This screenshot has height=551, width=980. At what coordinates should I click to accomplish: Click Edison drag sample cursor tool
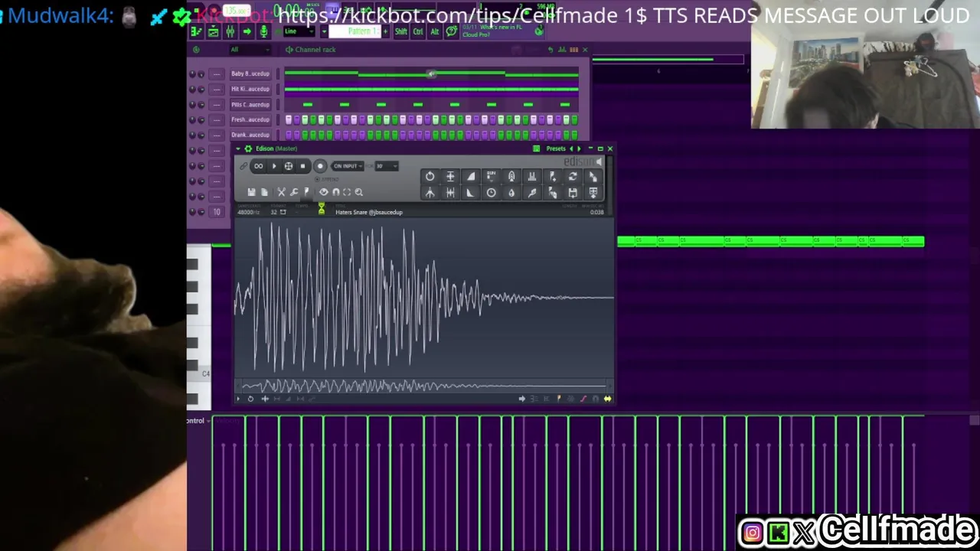(593, 177)
